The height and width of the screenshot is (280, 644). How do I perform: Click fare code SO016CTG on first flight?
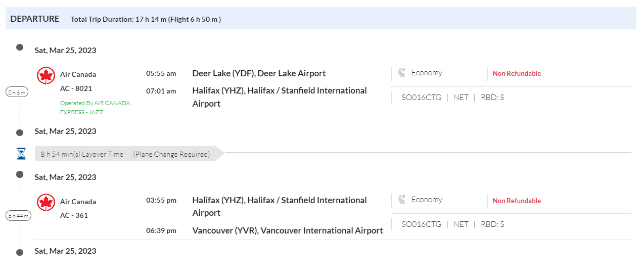click(x=421, y=98)
